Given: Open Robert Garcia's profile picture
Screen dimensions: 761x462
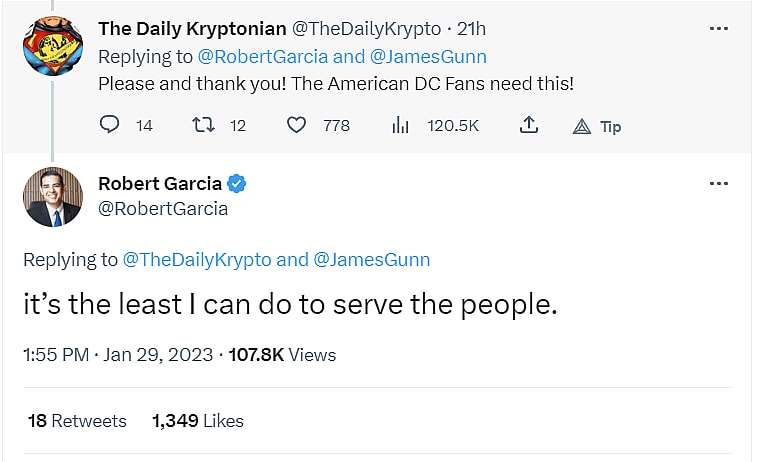Looking at the screenshot, I should tap(52, 197).
